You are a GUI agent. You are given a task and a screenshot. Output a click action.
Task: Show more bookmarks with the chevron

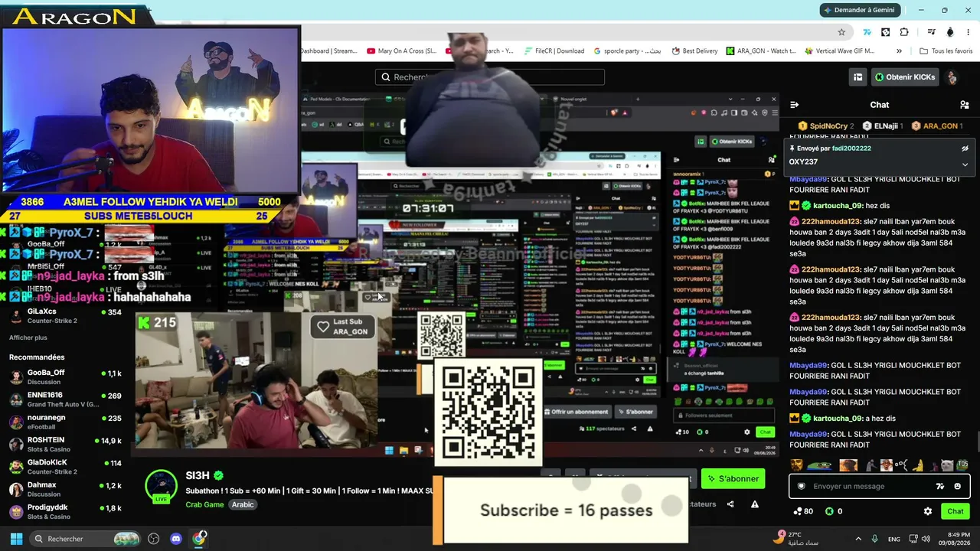point(899,51)
